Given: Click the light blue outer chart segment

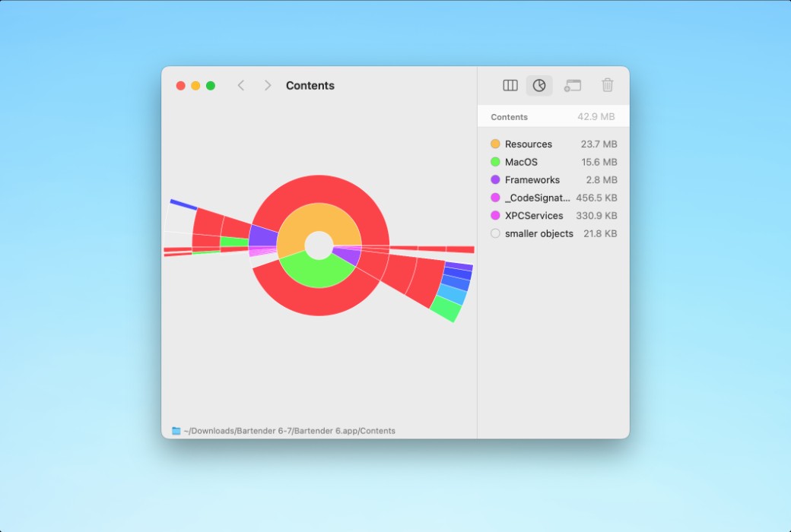Looking at the screenshot, I should point(452,293).
